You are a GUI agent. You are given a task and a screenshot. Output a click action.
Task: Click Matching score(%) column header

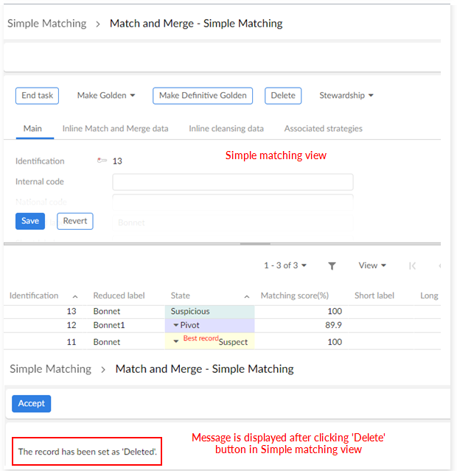click(295, 295)
